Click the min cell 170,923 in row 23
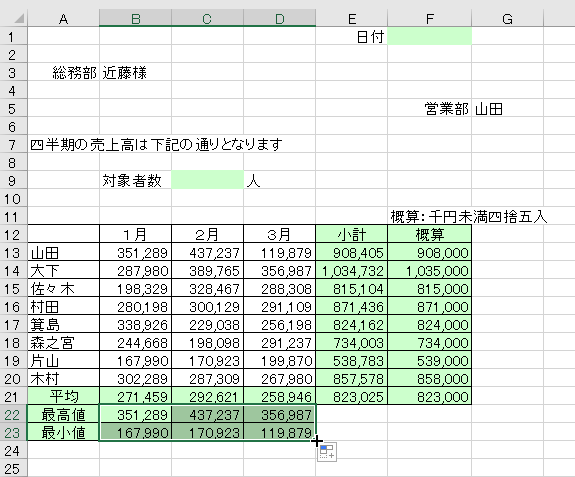 (207, 432)
